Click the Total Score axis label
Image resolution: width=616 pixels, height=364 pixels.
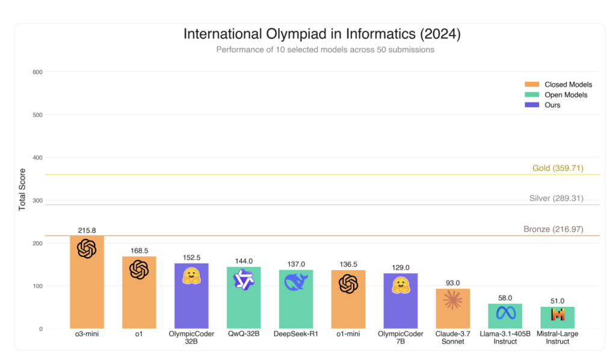coord(22,190)
